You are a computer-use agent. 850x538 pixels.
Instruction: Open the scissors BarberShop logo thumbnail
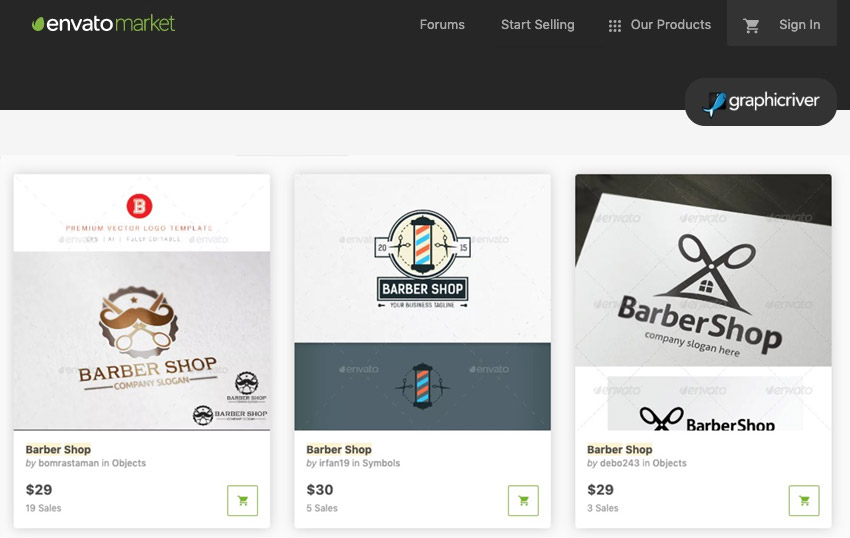pyautogui.click(x=703, y=302)
